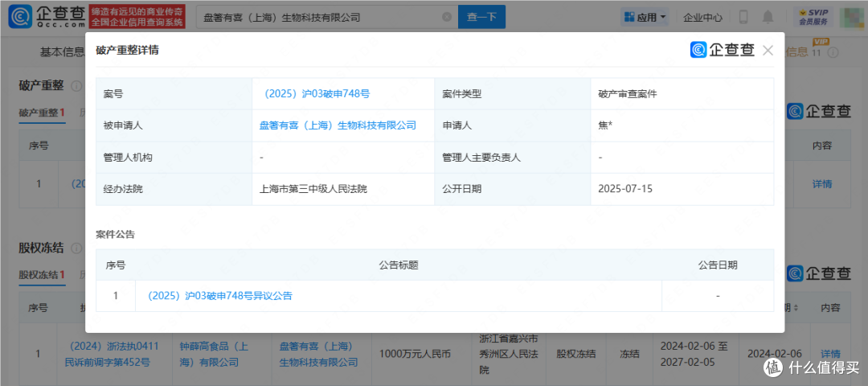
Task: Click the 企查查 logo in dialog header
Action: tap(722, 51)
